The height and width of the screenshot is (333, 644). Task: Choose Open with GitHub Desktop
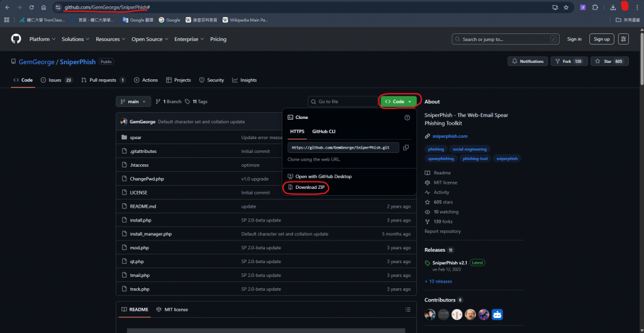[319, 176]
